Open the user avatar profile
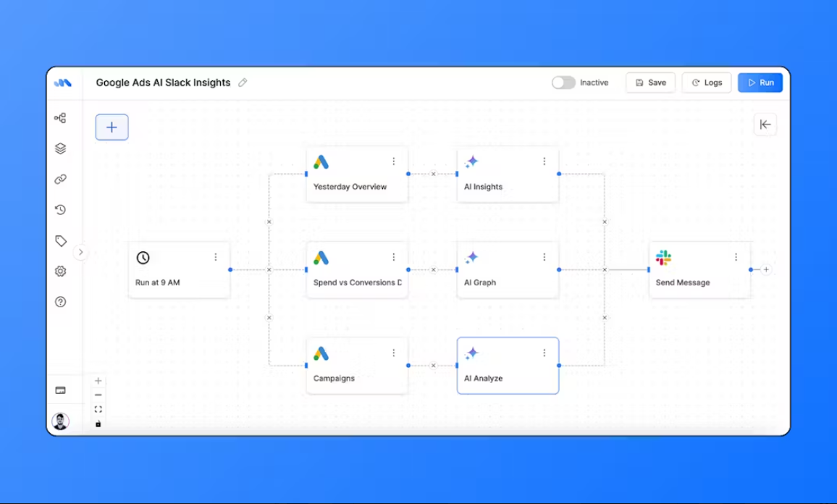837x504 pixels. [60, 421]
